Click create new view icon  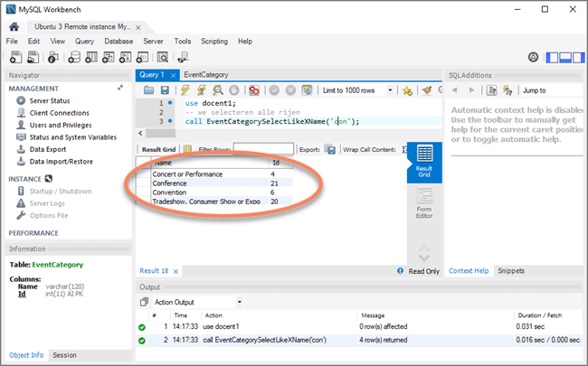point(109,57)
